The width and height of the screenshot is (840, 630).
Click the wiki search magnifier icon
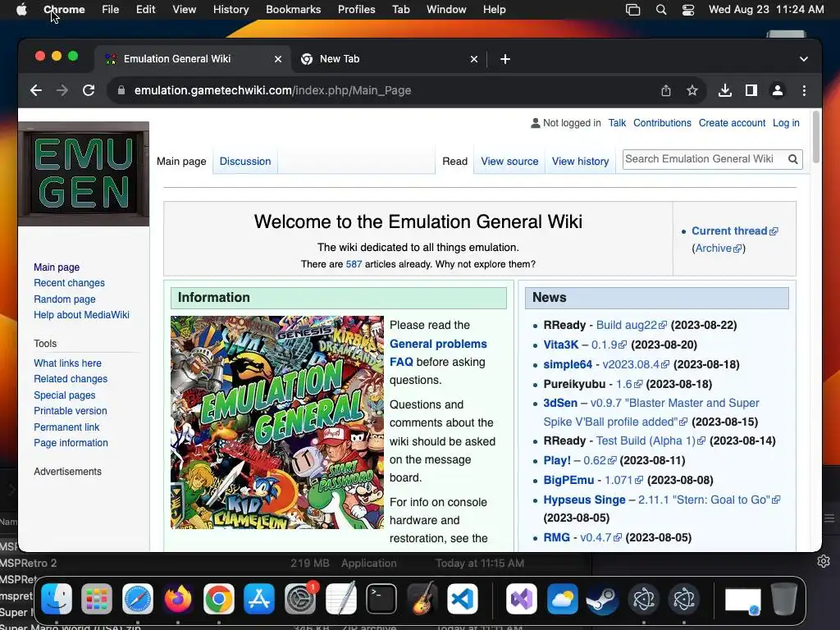[793, 159]
